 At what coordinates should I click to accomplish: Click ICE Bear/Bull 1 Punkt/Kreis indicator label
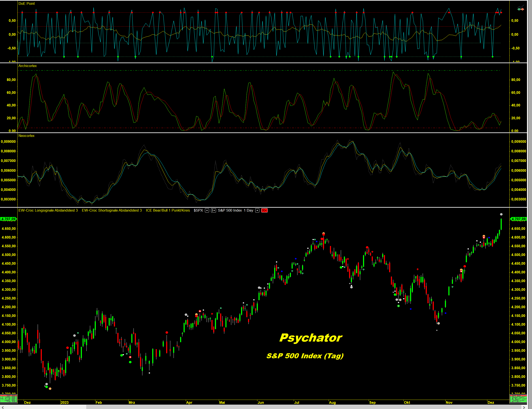(168, 210)
